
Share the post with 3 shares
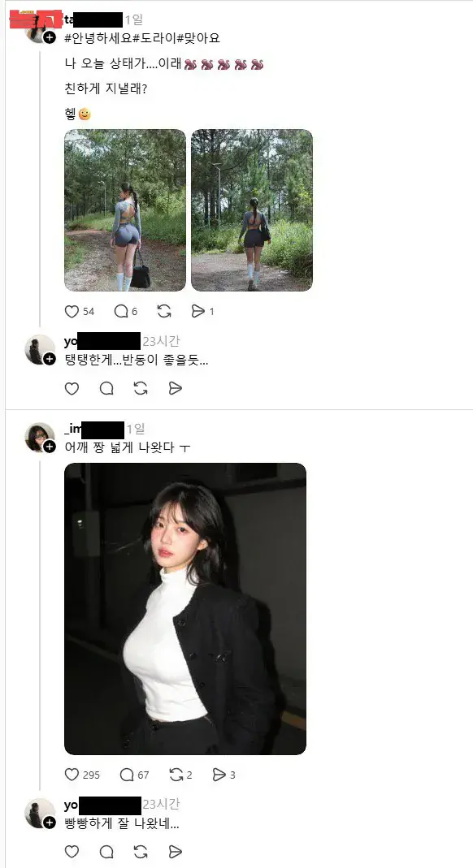tap(219, 775)
